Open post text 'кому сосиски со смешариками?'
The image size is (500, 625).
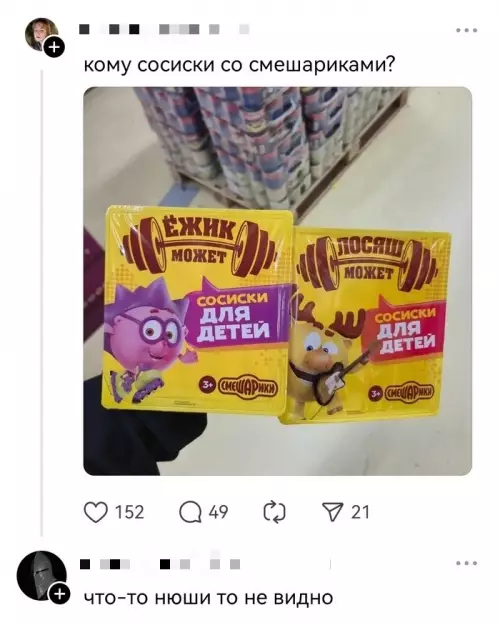(x=239, y=64)
